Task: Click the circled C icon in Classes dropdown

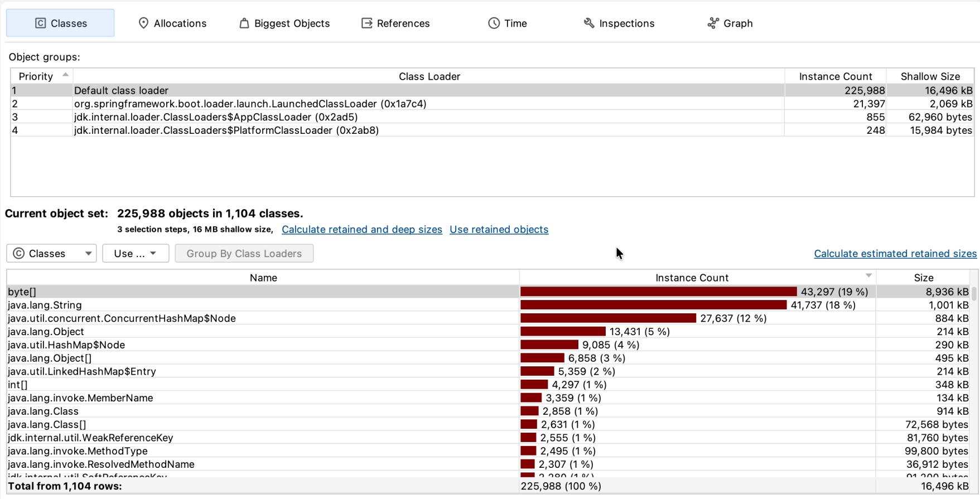Action: pyautogui.click(x=19, y=253)
